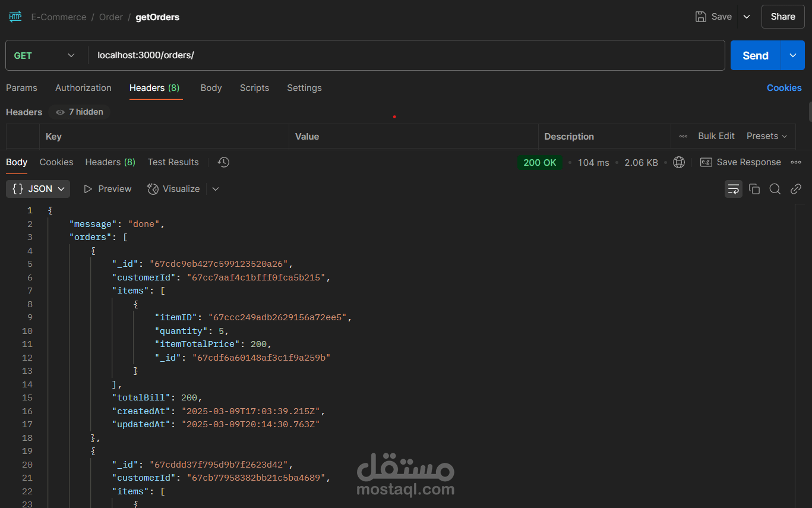Viewport: 812px width, 508px height.
Task: Open the network information globe icon
Action: (x=679, y=162)
